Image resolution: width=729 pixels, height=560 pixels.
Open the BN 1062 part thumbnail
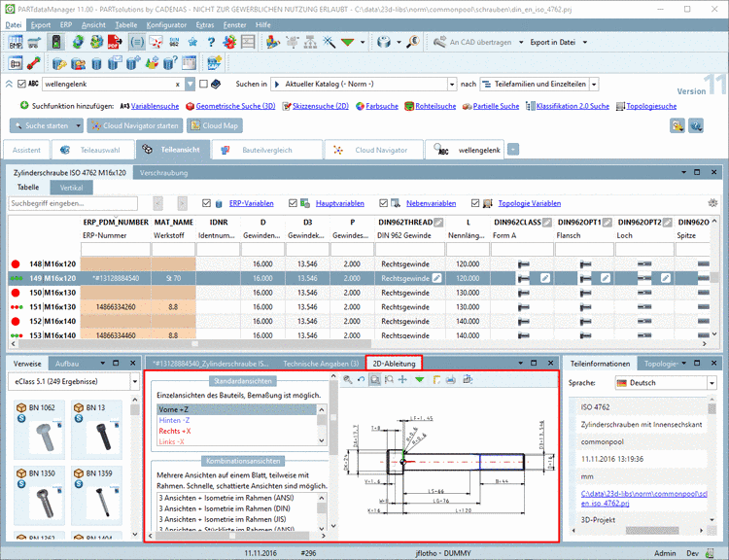click(40, 430)
